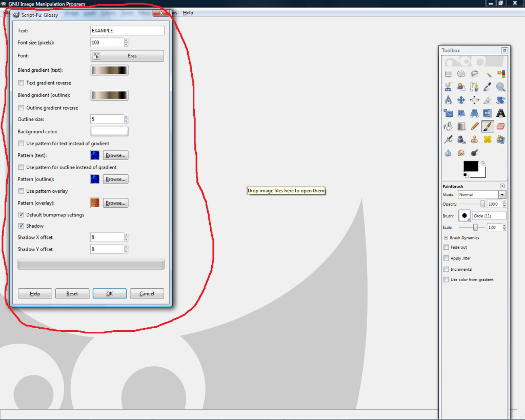Select the Ellipse Select tool

pos(461,74)
